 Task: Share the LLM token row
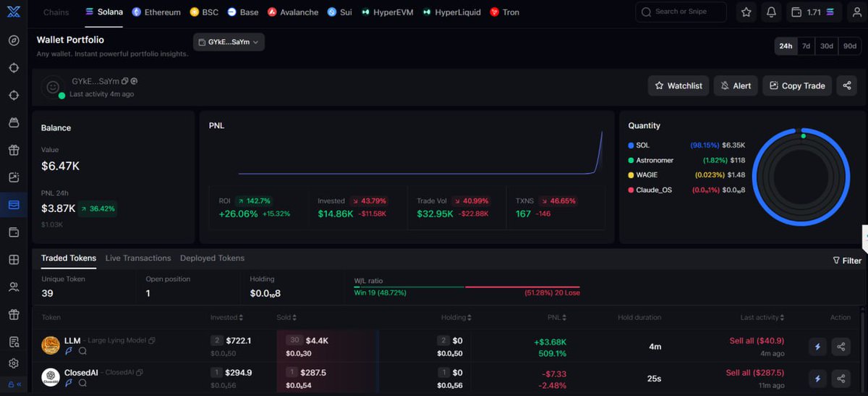pos(841,347)
